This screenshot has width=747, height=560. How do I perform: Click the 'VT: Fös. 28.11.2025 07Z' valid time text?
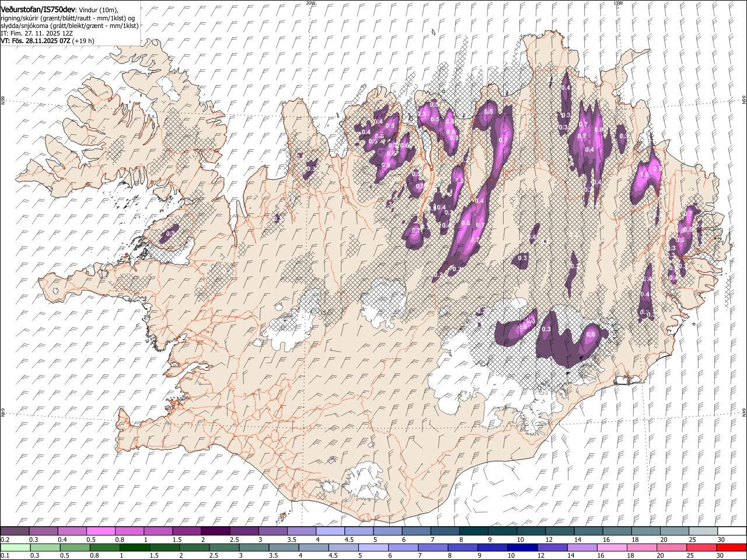[36, 41]
